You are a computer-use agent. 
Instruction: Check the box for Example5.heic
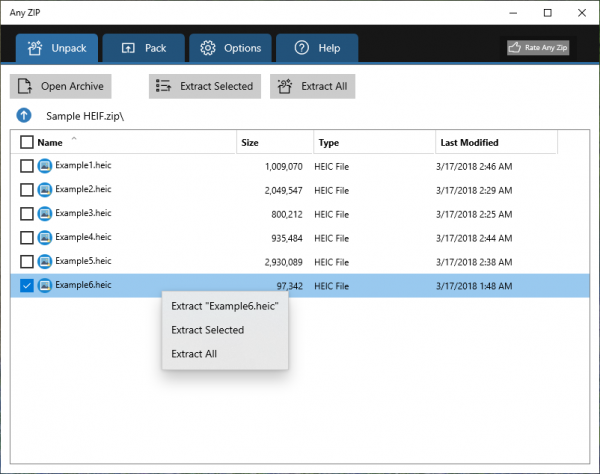(x=27, y=262)
